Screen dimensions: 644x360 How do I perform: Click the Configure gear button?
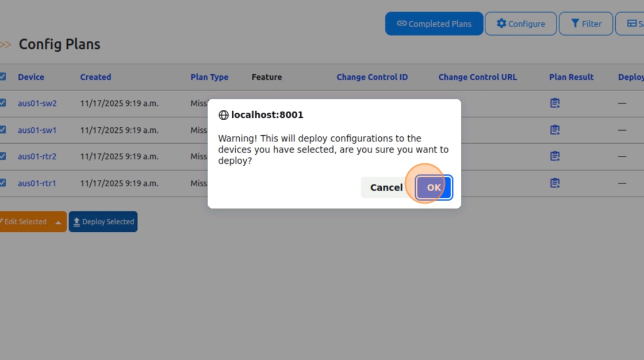click(x=520, y=24)
